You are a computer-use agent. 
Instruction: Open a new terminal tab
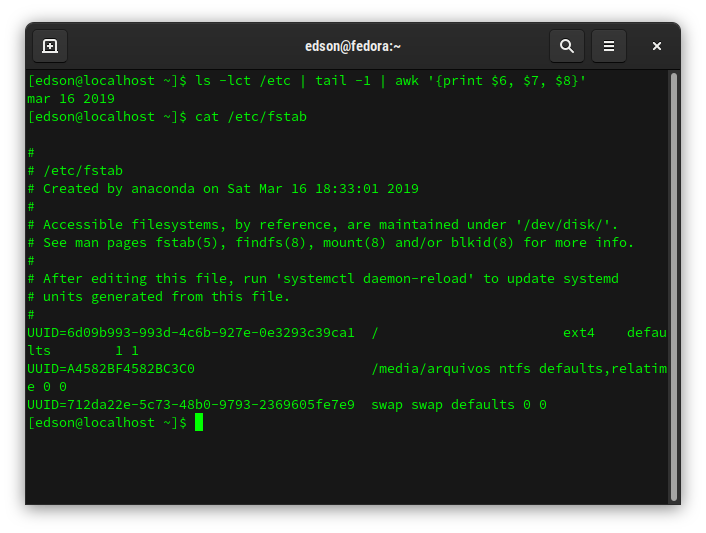pyautogui.click(x=50, y=46)
